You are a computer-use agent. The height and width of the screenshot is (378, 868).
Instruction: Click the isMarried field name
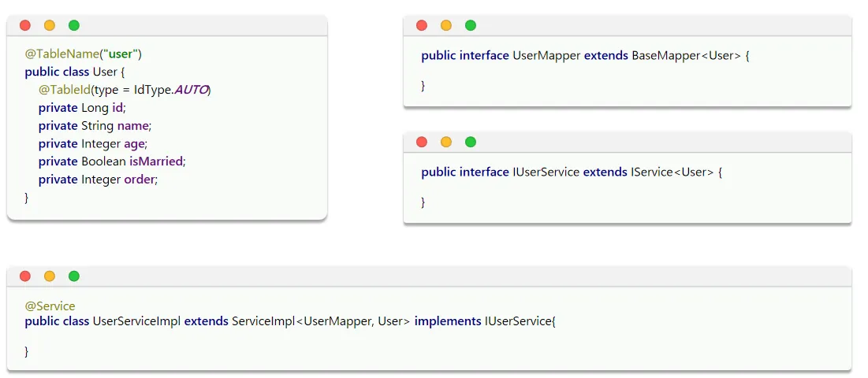156,161
